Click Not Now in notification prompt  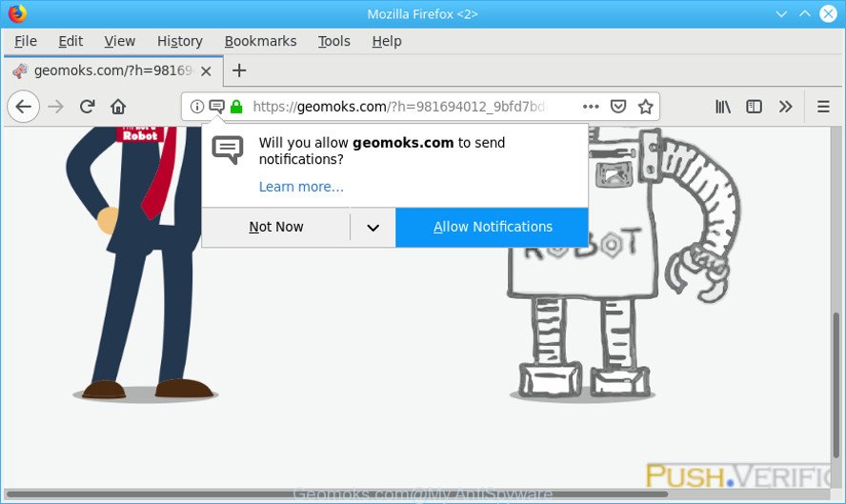pos(275,227)
